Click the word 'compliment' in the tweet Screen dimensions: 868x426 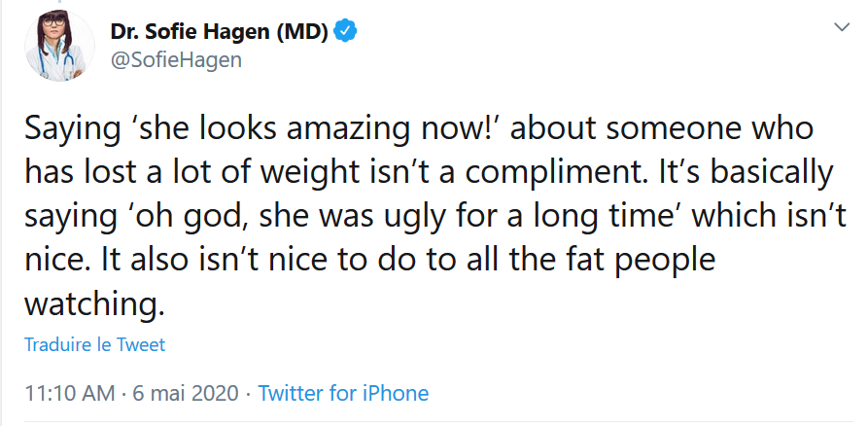[x=555, y=173]
